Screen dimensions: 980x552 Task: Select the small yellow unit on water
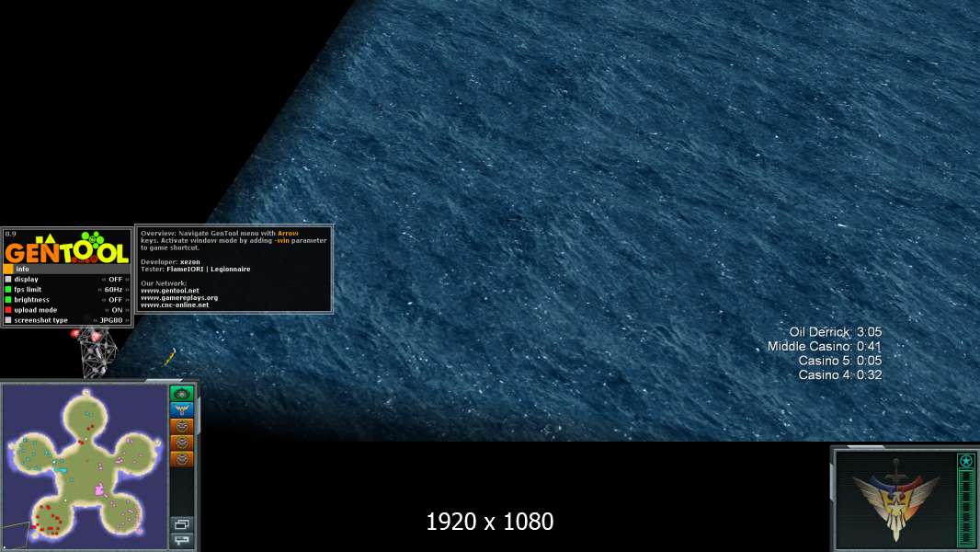coord(169,358)
